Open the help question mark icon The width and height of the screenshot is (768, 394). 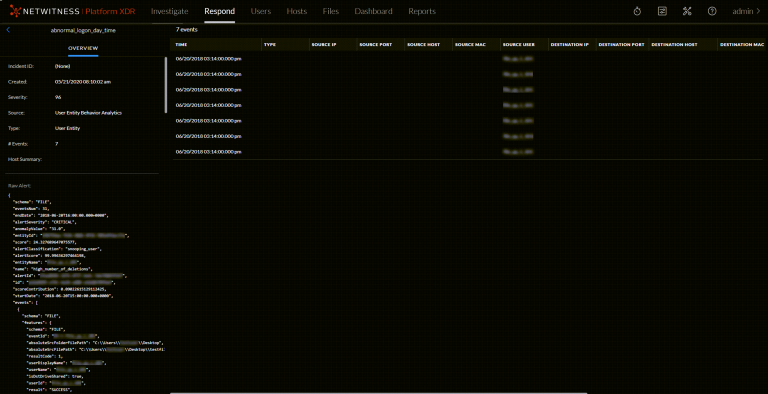pos(712,11)
